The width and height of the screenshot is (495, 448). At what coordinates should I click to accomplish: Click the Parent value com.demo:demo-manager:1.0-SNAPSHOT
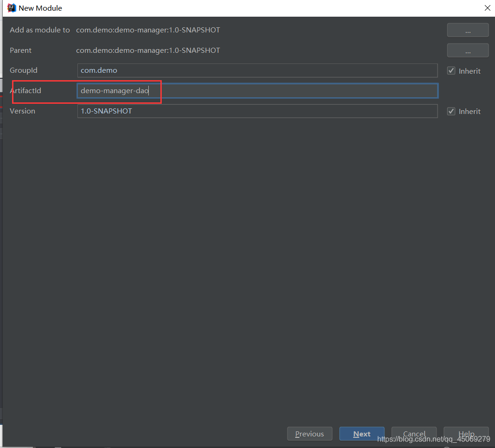(x=148, y=50)
